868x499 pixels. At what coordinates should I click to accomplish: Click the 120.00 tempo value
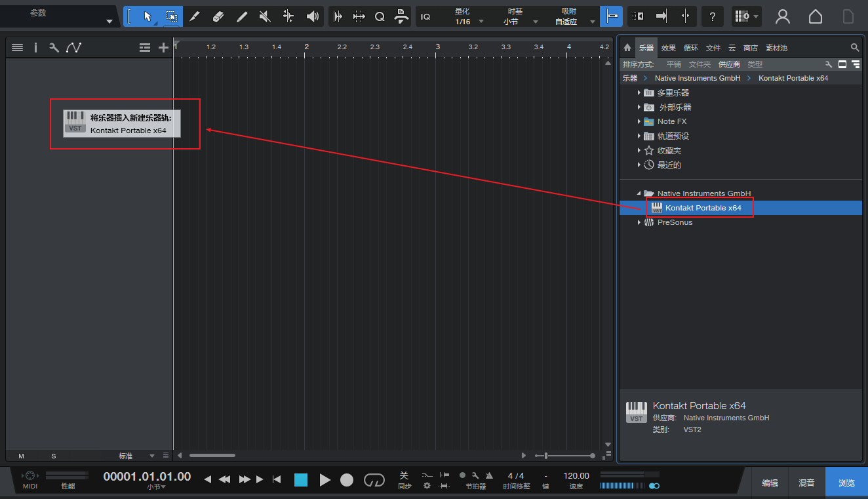point(576,475)
